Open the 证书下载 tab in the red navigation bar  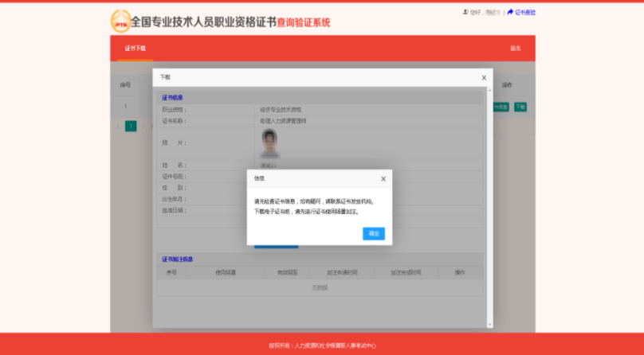click(x=135, y=49)
